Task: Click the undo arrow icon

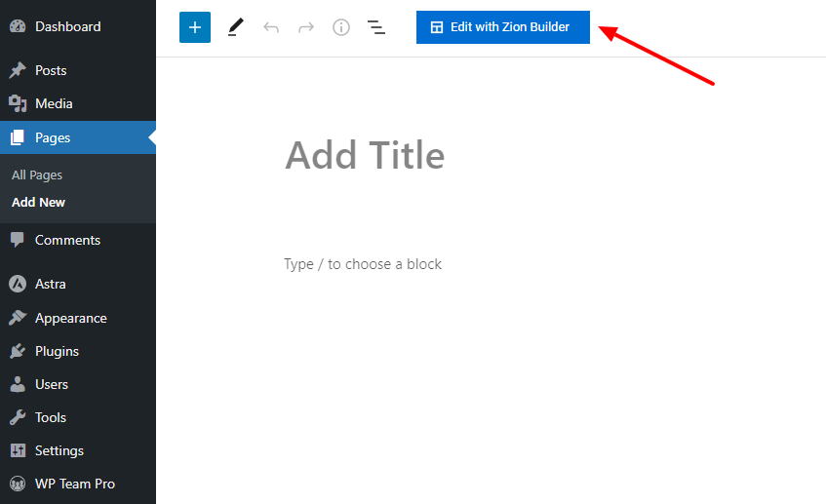Action: [x=271, y=27]
